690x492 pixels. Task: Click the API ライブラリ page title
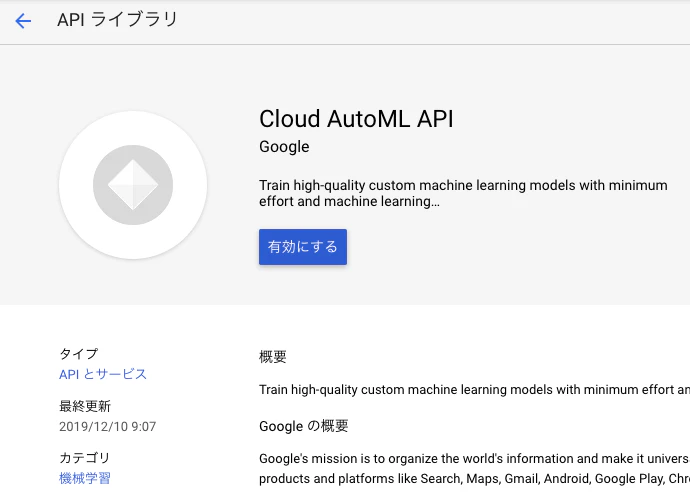(x=117, y=20)
